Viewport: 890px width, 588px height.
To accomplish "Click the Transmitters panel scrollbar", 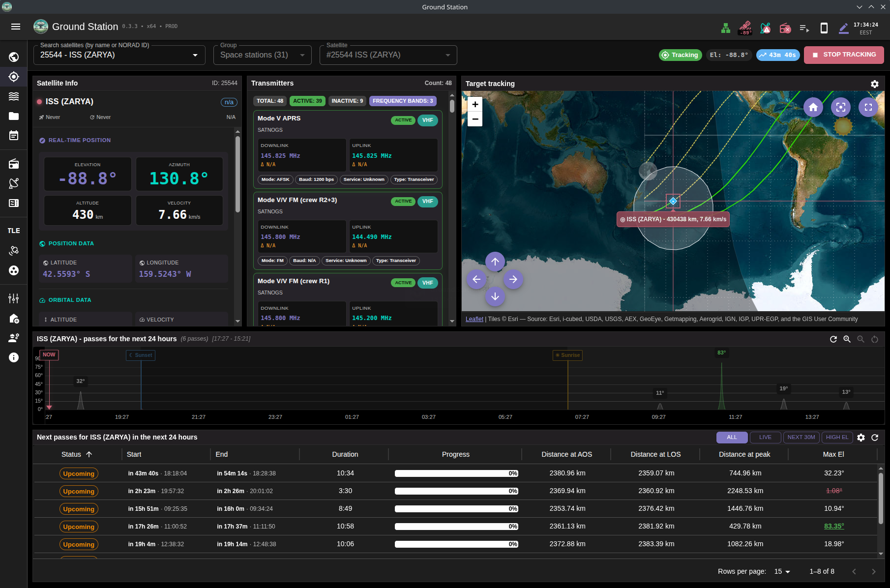I will 452,106.
